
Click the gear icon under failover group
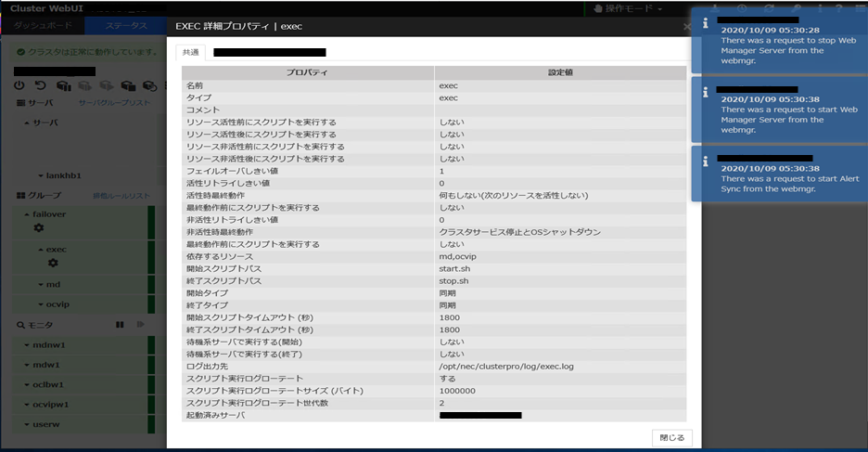click(39, 228)
